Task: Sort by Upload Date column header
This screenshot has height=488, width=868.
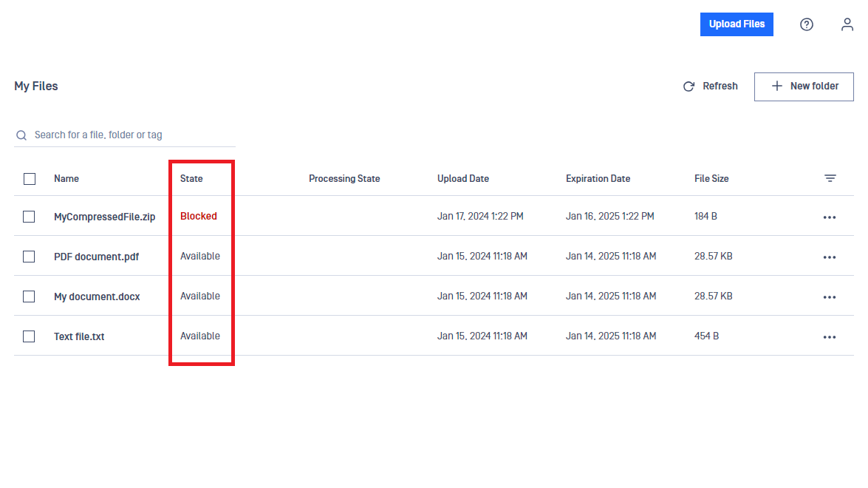Action: tap(463, 178)
